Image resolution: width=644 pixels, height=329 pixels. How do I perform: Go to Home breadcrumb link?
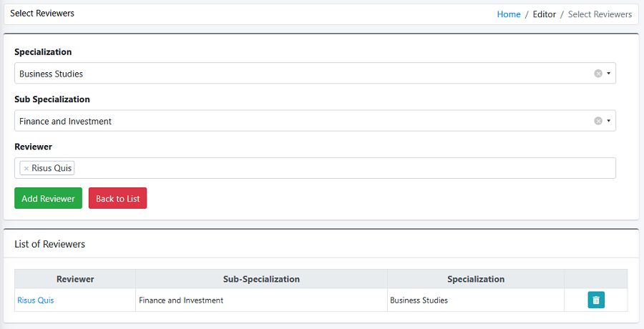509,14
